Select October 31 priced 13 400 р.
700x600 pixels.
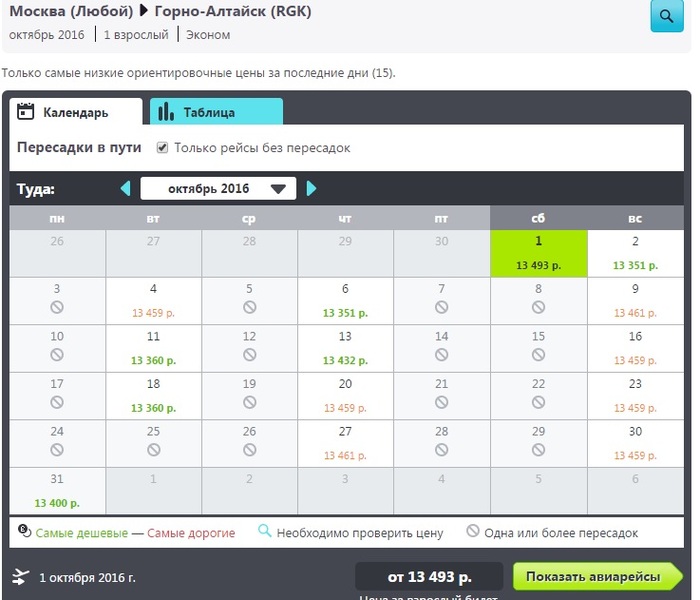point(57,491)
